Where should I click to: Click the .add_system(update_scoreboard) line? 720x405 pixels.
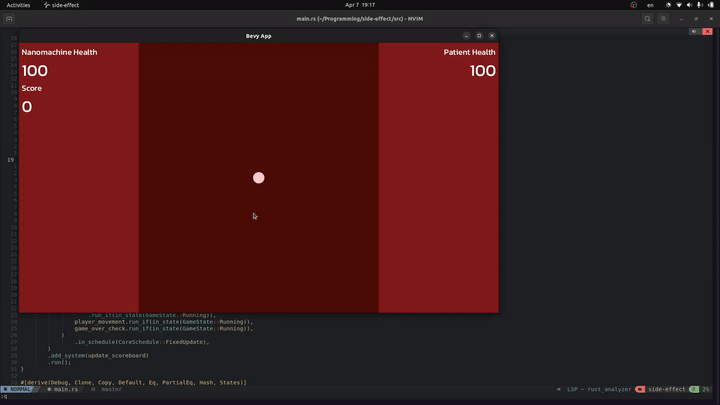pyautogui.click(x=98, y=355)
